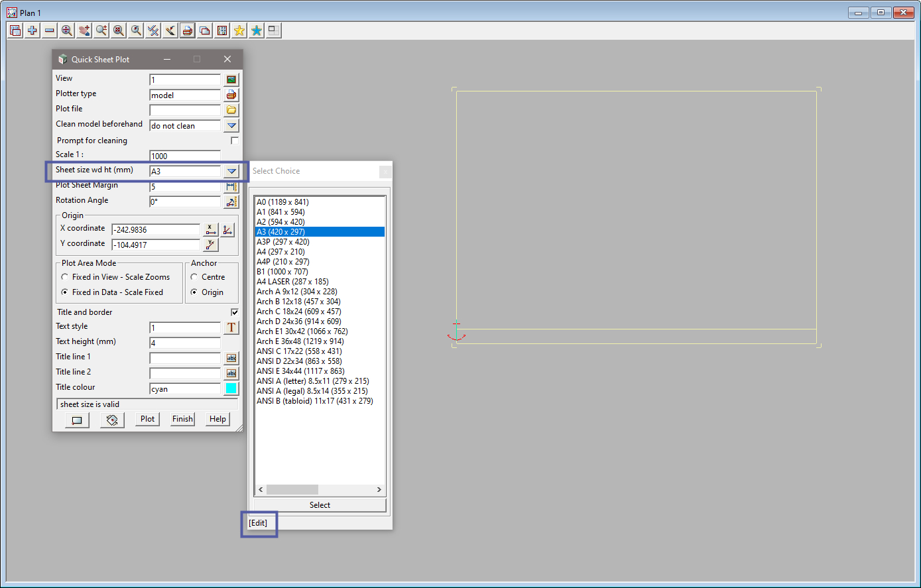Click the folder icon beside Plot file
921x588 pixels.
tap(231, 110)
